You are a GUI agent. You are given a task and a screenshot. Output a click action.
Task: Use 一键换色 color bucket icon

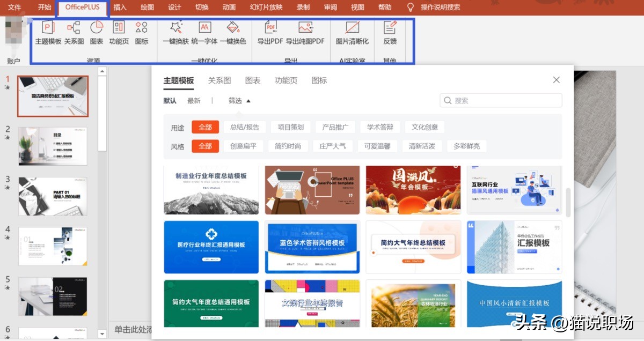point(233,33)
